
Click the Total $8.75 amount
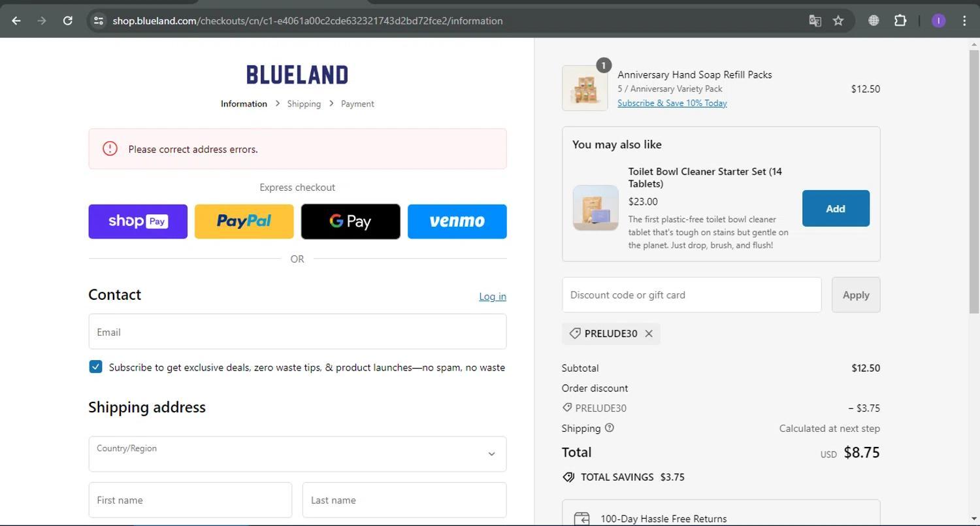click(x=862, y=452)
